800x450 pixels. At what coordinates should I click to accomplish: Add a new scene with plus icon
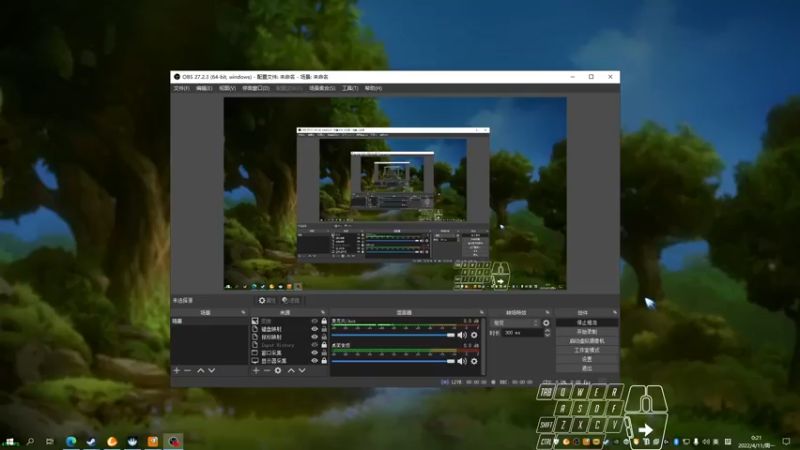coord(177,370)
